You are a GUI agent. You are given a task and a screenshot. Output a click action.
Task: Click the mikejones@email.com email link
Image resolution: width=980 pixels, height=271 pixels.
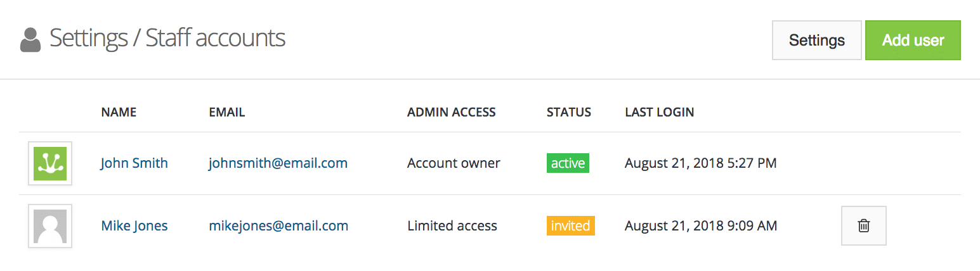coord(278,226)
